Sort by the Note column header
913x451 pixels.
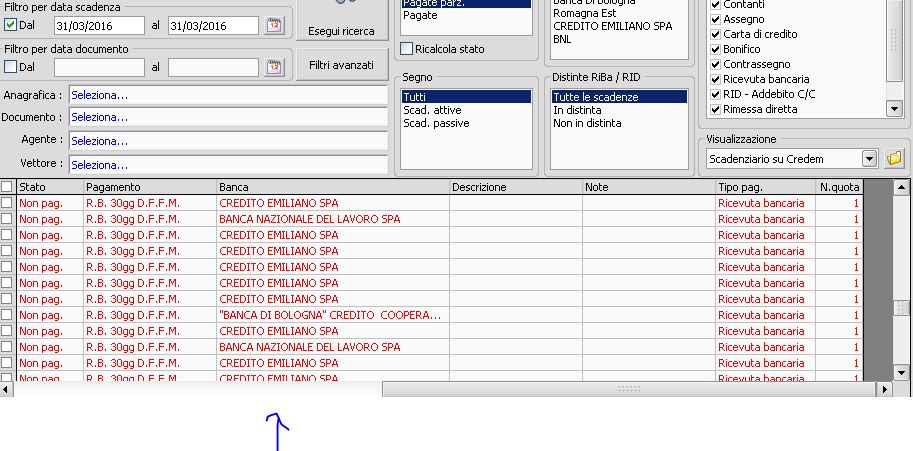(x=649, y=187)
